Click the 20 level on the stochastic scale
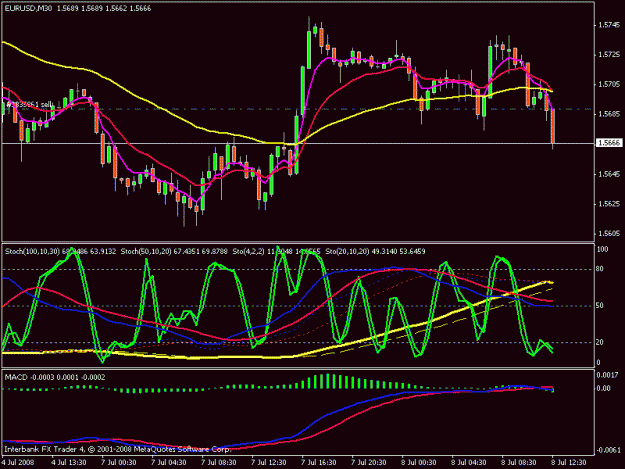This screenshot has height=469, width=625. [x=600, y=342]
